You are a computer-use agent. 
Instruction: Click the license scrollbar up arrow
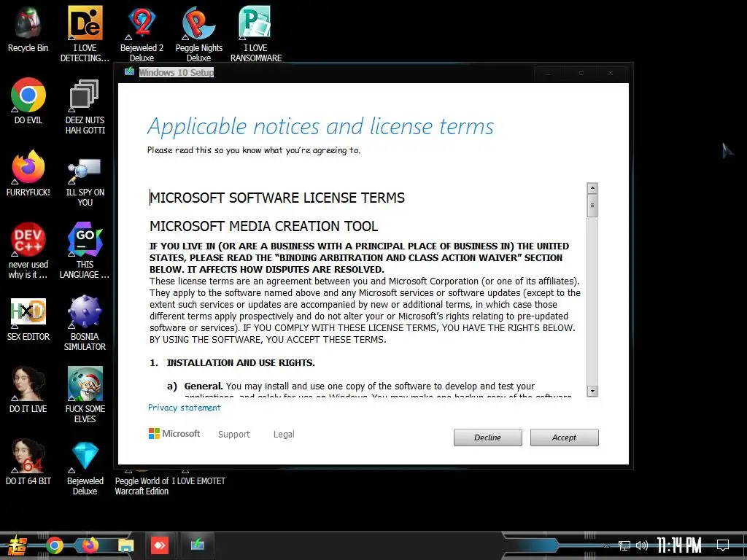[x=592, y=187]
